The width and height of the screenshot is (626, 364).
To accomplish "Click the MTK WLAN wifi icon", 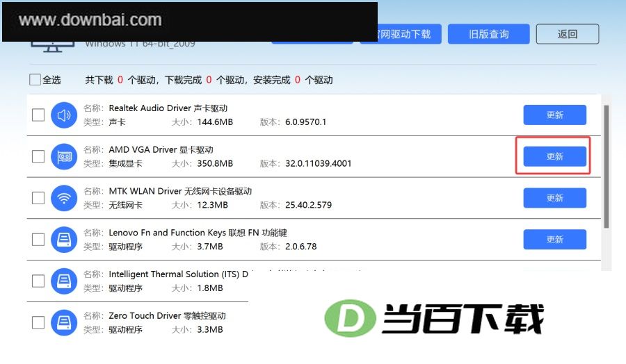I will pyautogui.click(x=64, y=198).
